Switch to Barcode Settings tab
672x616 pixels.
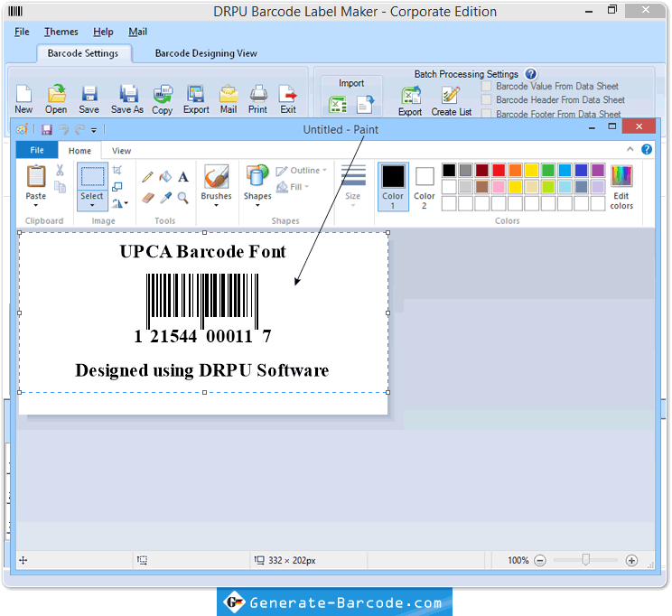coord(83,53)
